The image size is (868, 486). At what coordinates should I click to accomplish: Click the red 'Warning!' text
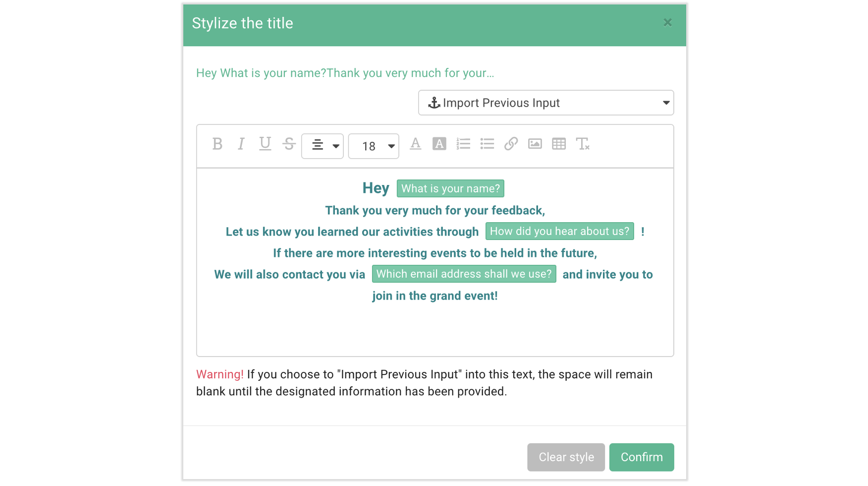tap(220, 374)
